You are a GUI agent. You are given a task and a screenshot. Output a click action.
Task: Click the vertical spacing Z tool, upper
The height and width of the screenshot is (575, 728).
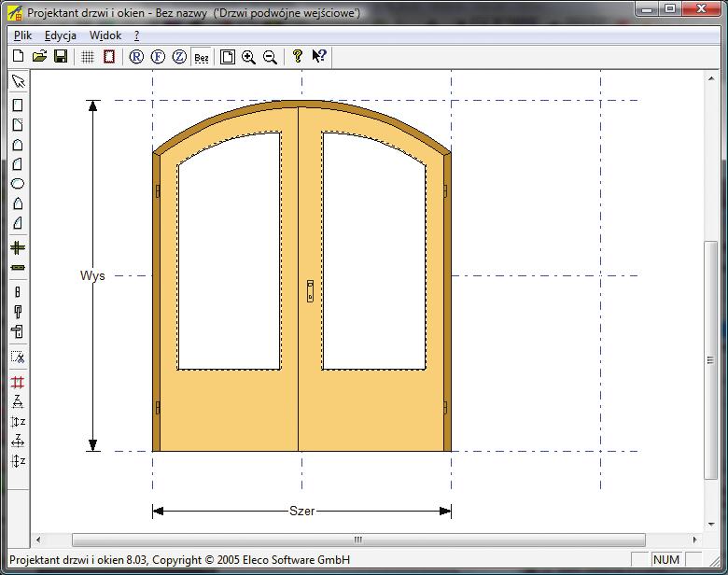(x=18, y=421)
